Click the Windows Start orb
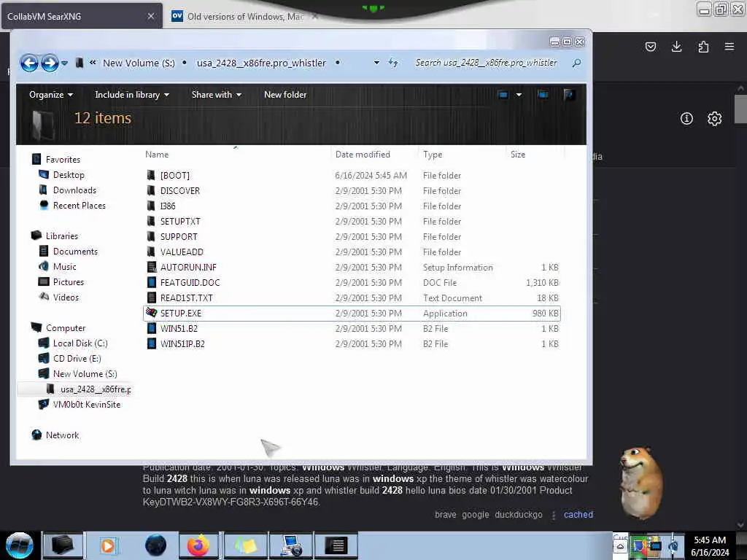This screenshot has height=560, width=747. pos(20,545)
